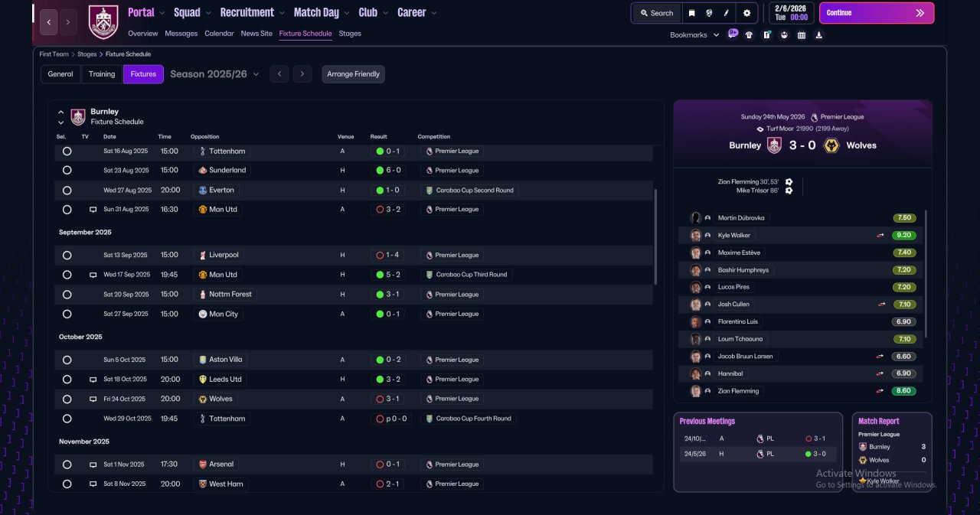This screenshot has height=515, width=980.
Task: Click the squad people icon in bookmarks bar
Action: click(784, 34)
